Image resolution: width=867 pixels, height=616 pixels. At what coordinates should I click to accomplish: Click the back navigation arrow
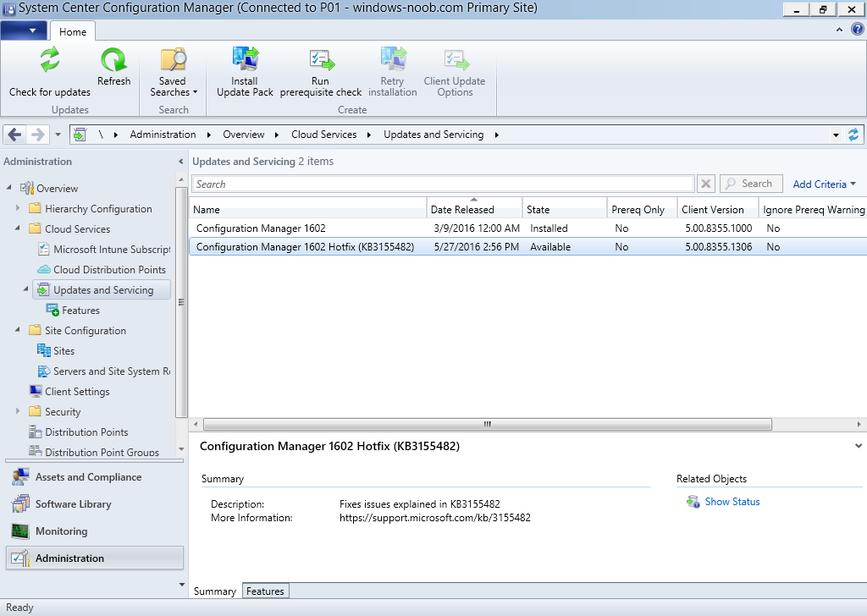point(15,135)
